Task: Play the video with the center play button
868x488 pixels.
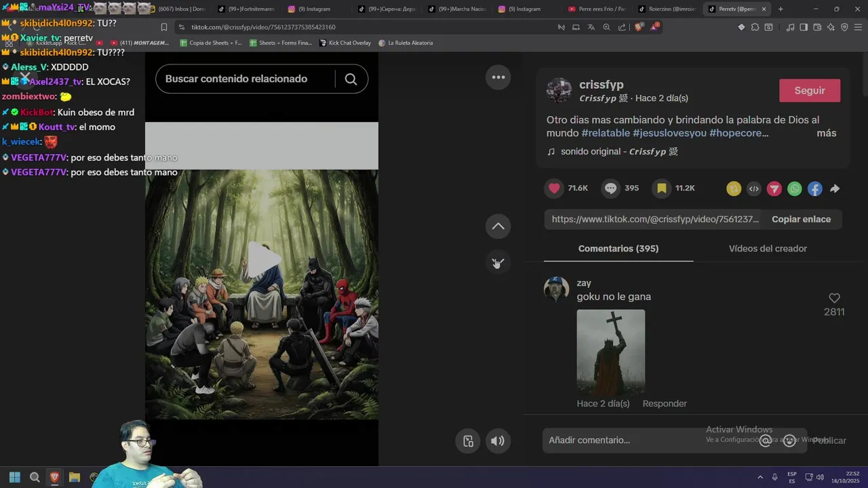Action: (x=263, y=260)
